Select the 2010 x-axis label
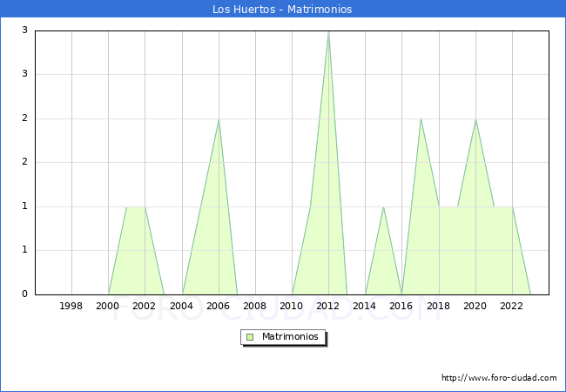 292,307
